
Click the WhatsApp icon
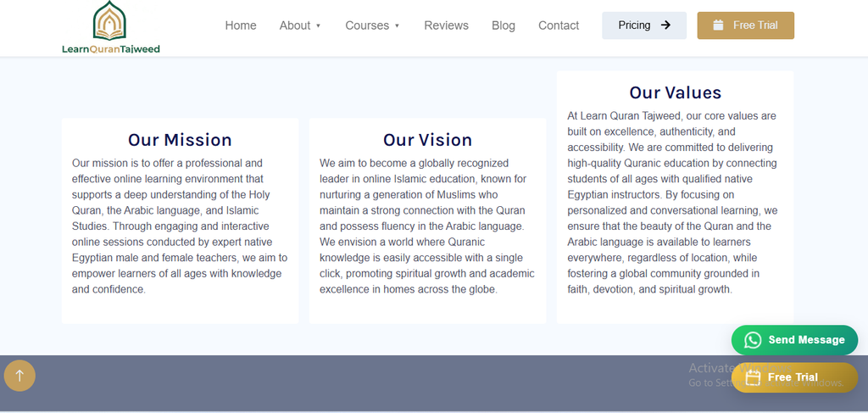click(x=753, y=340)
